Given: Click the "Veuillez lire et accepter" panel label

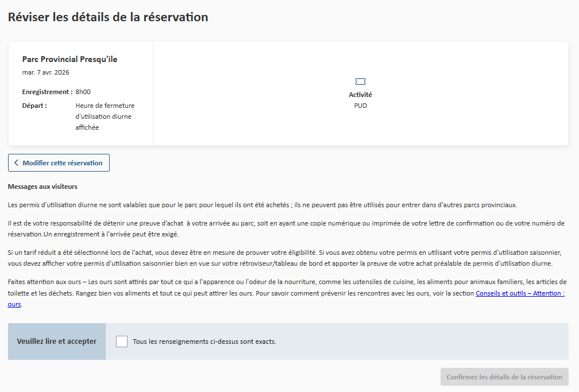Looking at the screenshot, I should 56,341.
